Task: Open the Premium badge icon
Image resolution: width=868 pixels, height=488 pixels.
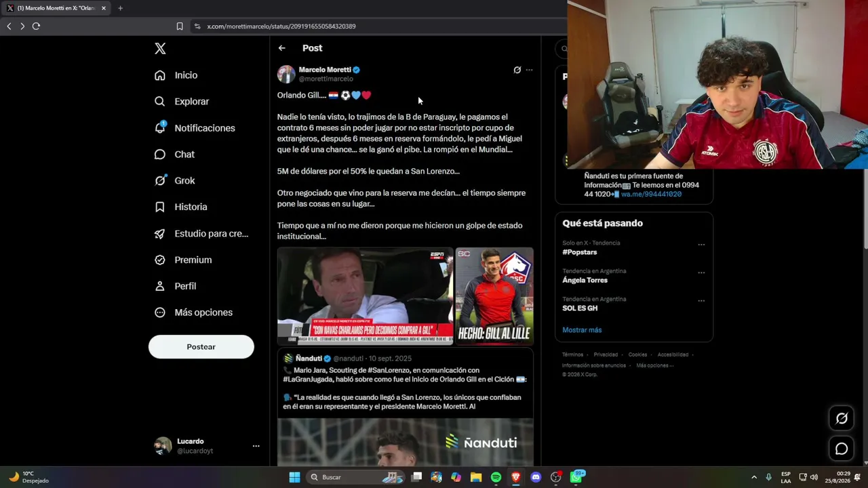Action: [x=160, y=260]
